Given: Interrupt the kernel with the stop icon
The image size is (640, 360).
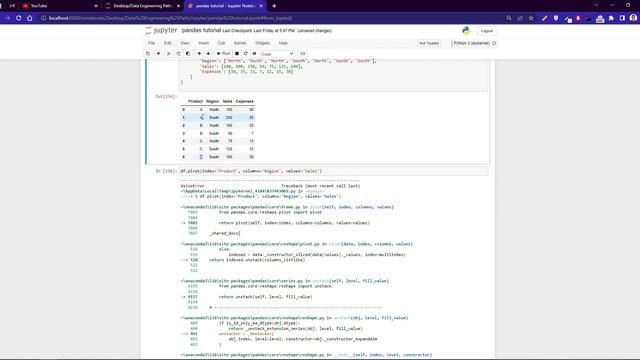Looking at the screenshot, I should pyautogui.click(x=237, y=53).
